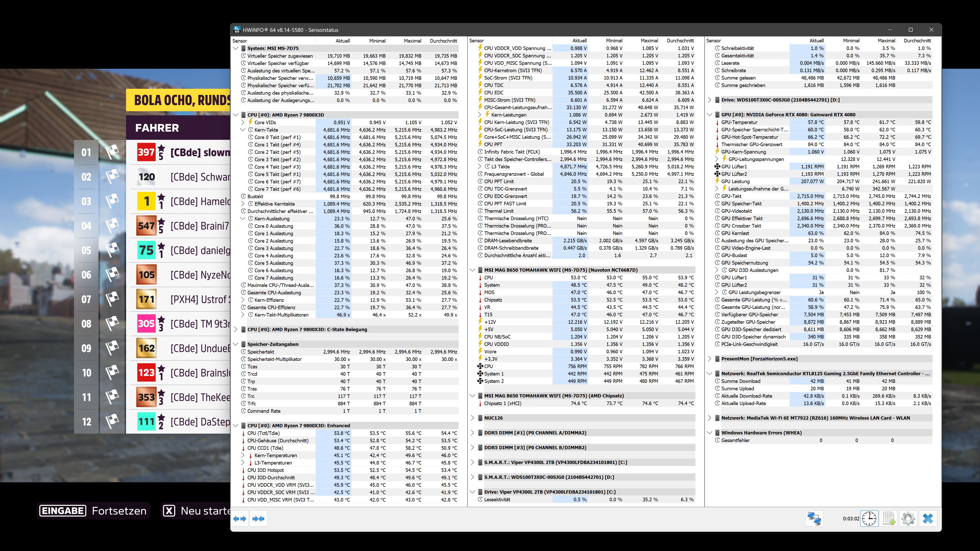Click the Aktuell column header
Viewport: 980px width, 551px height.
click(342, 41)
